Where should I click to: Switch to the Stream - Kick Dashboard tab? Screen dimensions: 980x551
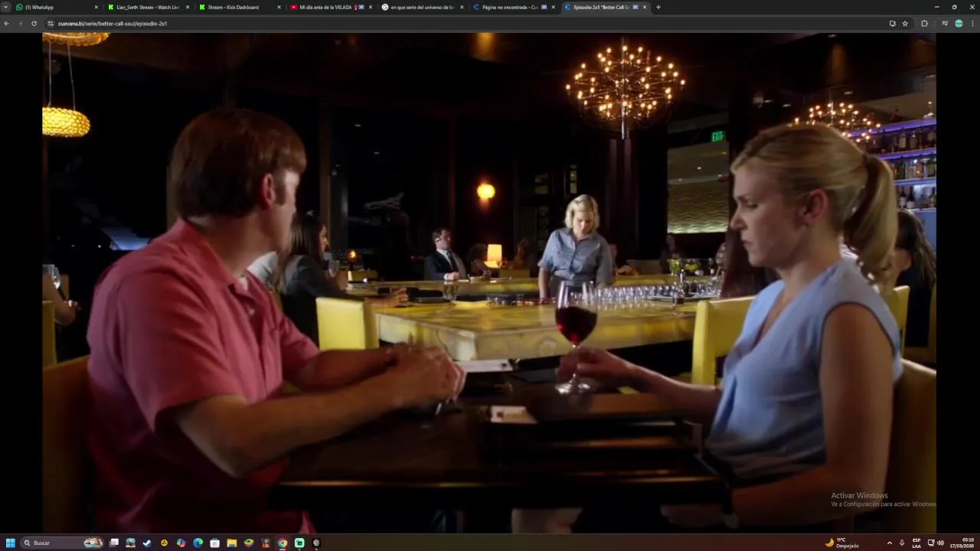pos(240,7)
